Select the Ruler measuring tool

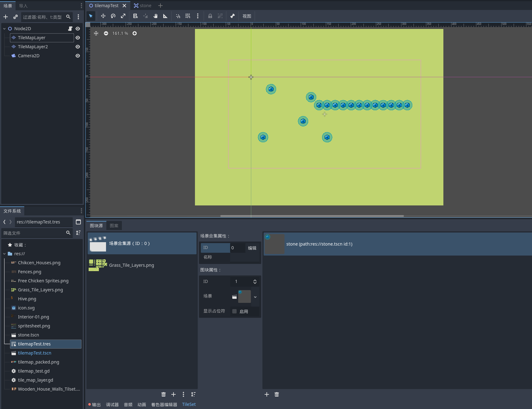(x=165, y=16)
